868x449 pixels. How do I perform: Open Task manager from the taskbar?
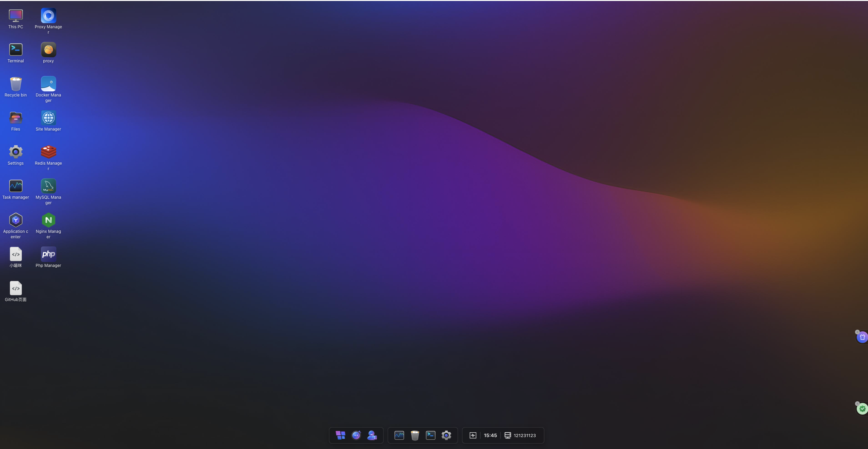pos(399,435)
